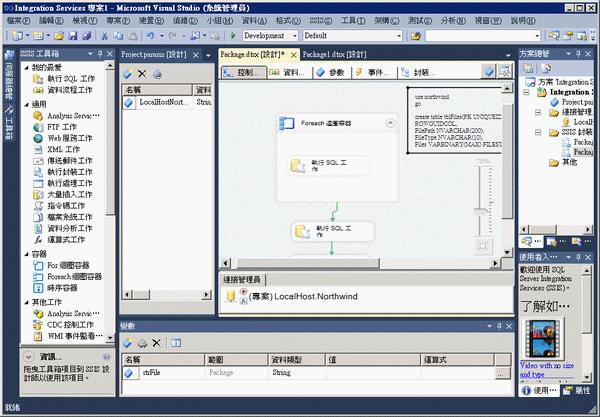
Task: Select FTP 工作 toolbox item
Action: click(55, 127)
